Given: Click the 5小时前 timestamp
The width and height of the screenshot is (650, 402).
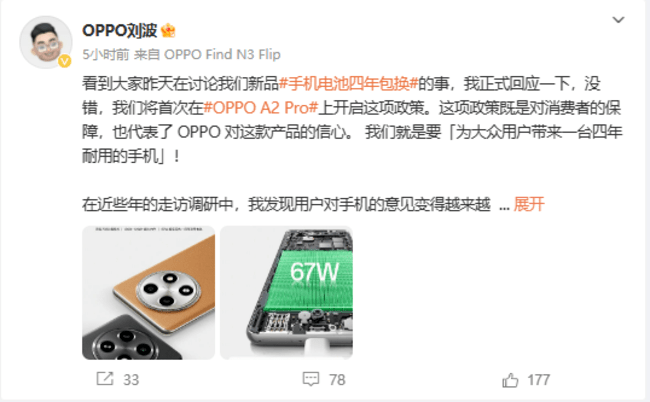Looking at the screenshot, I should (x=106, y=54).
